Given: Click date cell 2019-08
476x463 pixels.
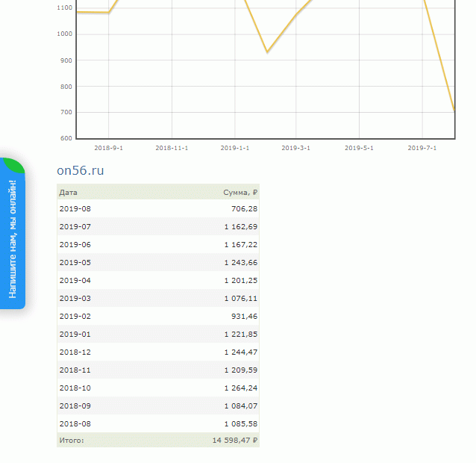Looking at the screenshot, I should click(x=75, y=208).
